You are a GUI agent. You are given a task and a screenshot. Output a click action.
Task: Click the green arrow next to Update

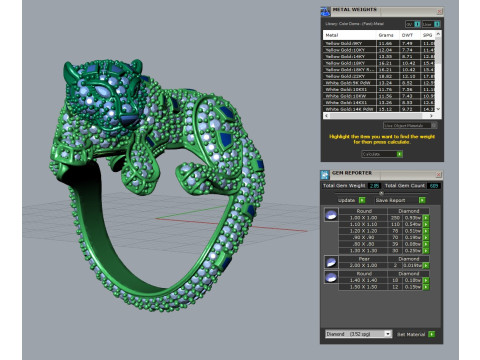[x=362, y=200]
